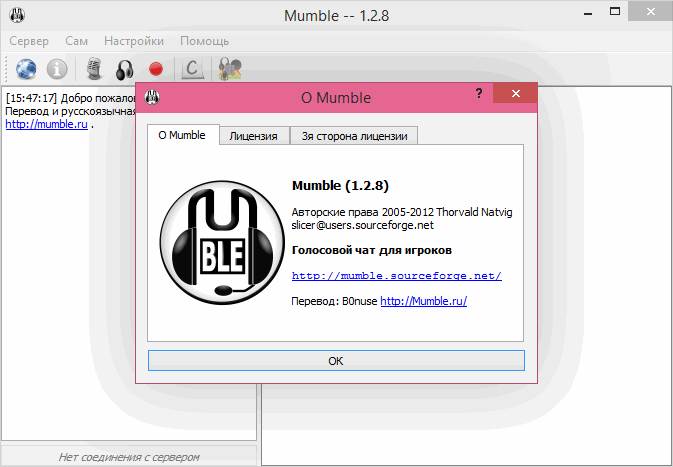Screen dimensions: 673x467
Task: Click 'slicer@users.sourceforge.net' email text
Action: [363, 225]
